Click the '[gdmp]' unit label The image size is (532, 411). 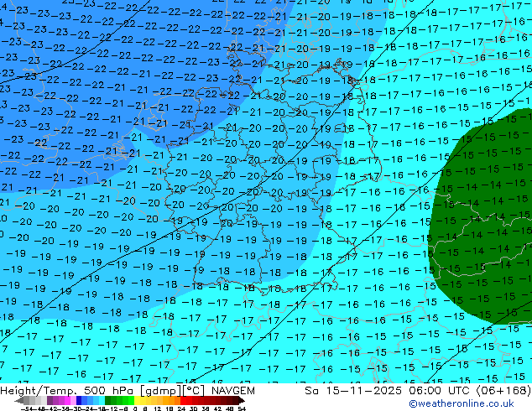pos(161,391)
